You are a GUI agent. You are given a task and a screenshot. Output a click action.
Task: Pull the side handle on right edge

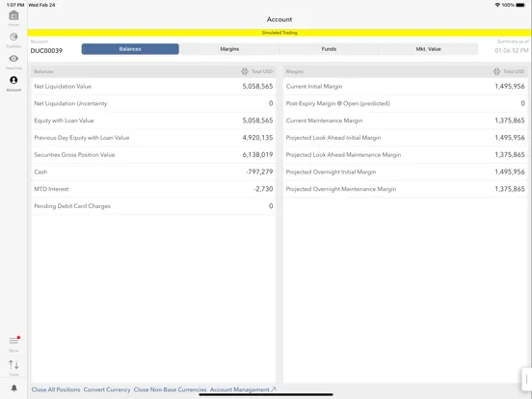coord(526,380)
